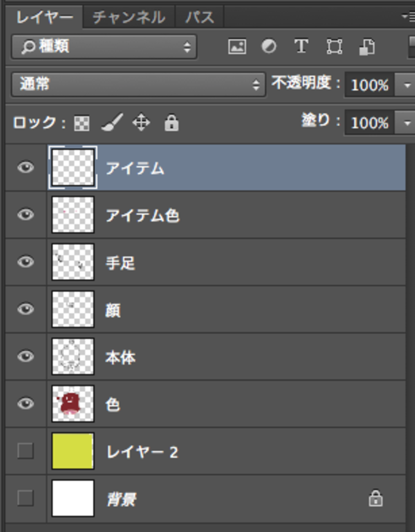Lock image pixels brush icon
Screen dimensions: 415x532
coord(112,122)
